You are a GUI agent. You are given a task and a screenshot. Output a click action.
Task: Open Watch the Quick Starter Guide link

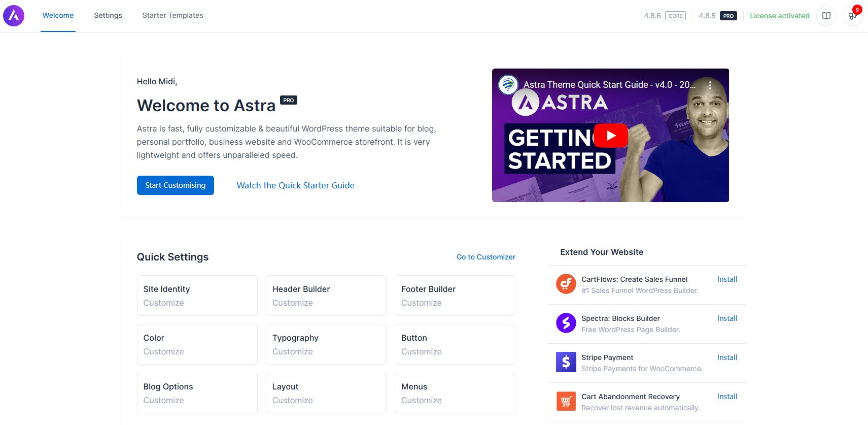click(295, 185)
